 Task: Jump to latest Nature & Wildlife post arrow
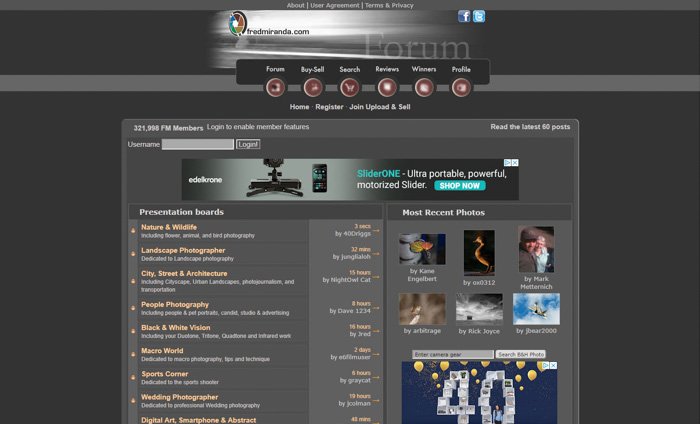[376, 231]
